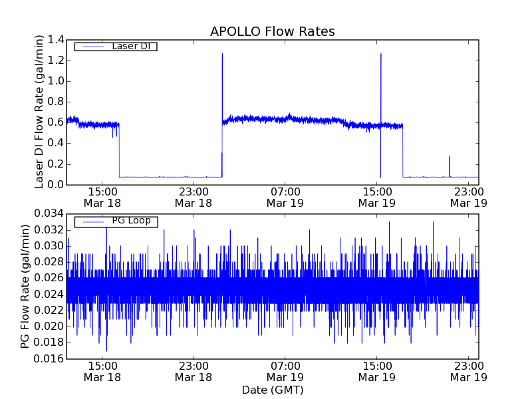Click top plot's 15:00 Mar 19 label

[x=377, y=198]
